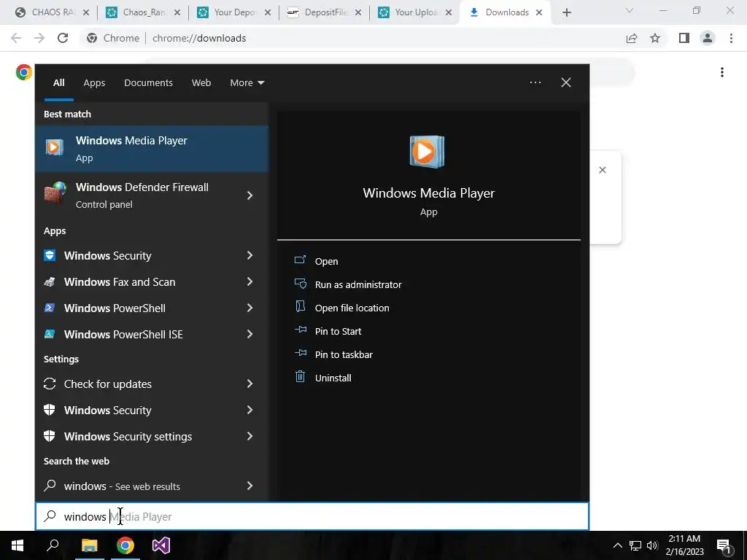
Task: Close the Chaos_Ran browser tab
Action: pyautogui.click(x=177, y=13)
